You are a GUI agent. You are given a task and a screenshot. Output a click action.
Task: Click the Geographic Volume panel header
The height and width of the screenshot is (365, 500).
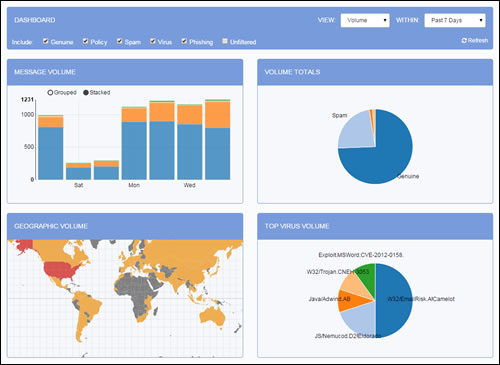tap(125, 226)
